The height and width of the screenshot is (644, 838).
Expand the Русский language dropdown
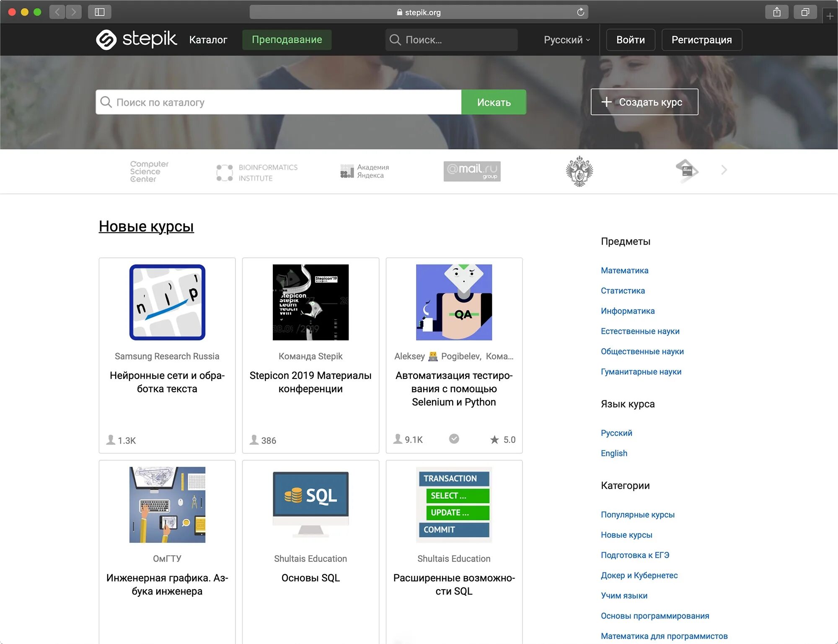coord(566,40)
